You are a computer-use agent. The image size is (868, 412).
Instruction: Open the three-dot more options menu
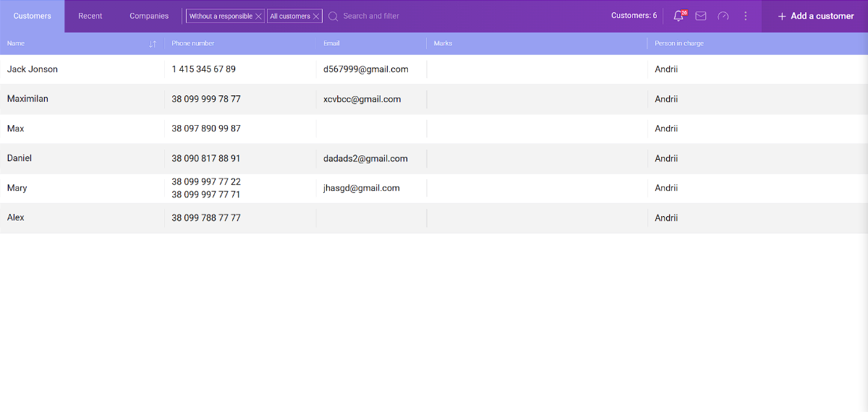[x=746, y=16]
